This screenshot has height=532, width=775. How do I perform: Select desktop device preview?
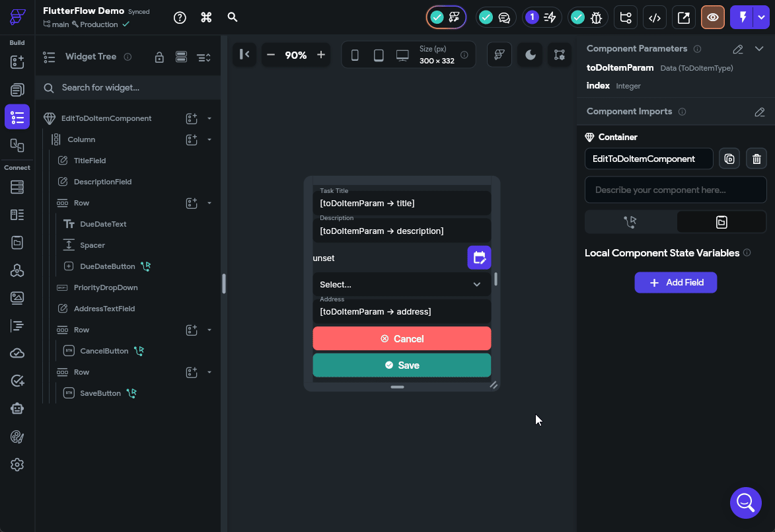coord(402,56)
